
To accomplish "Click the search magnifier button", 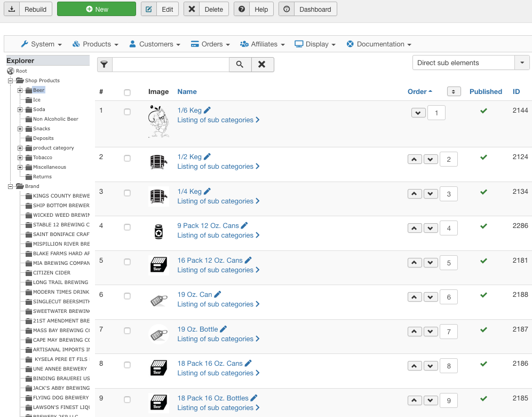I will (240, 65).
